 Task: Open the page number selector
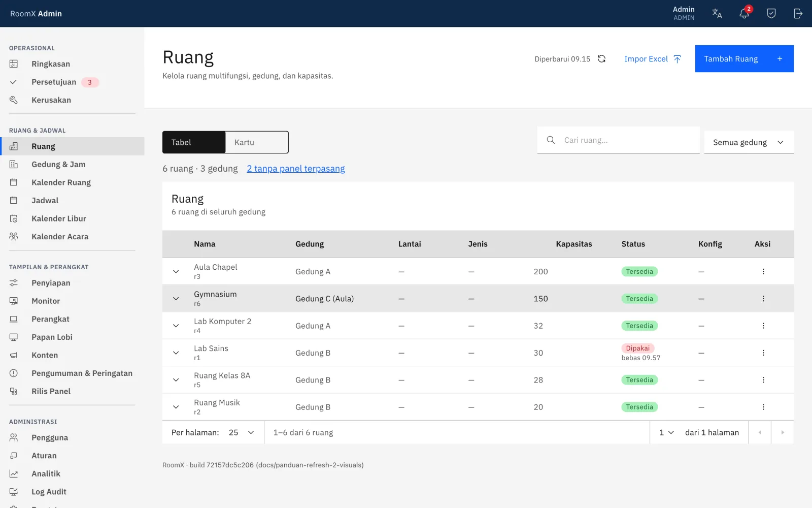(666, 433)
